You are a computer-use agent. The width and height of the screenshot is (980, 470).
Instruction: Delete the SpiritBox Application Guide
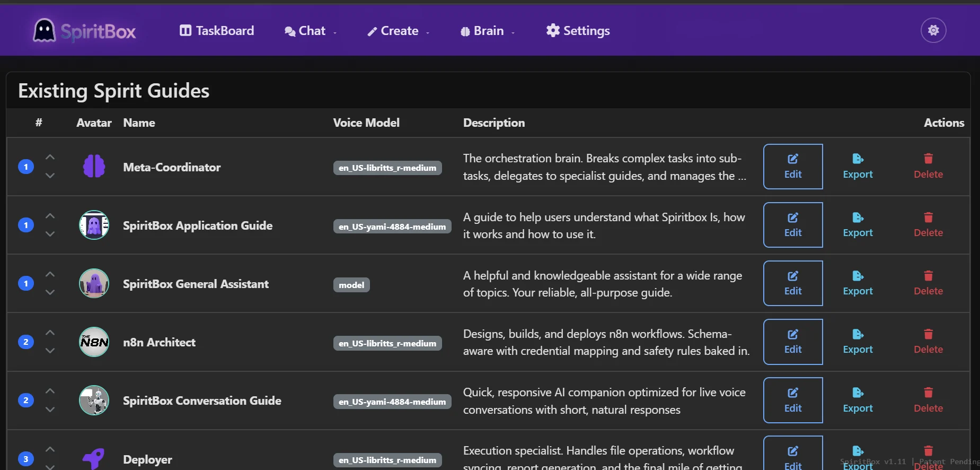(928, 225)
